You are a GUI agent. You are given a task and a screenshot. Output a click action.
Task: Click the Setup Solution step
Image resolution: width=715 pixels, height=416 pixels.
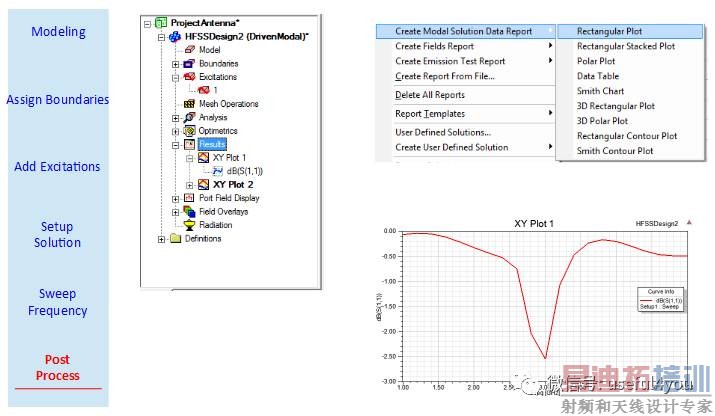pos(57,234)
